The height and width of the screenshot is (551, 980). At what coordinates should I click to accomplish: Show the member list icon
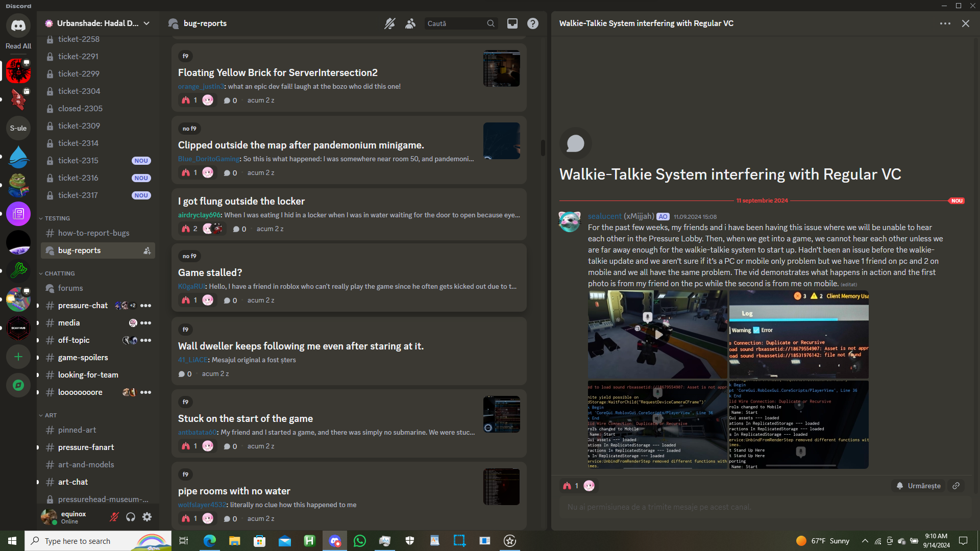click(x=410, y=23)
